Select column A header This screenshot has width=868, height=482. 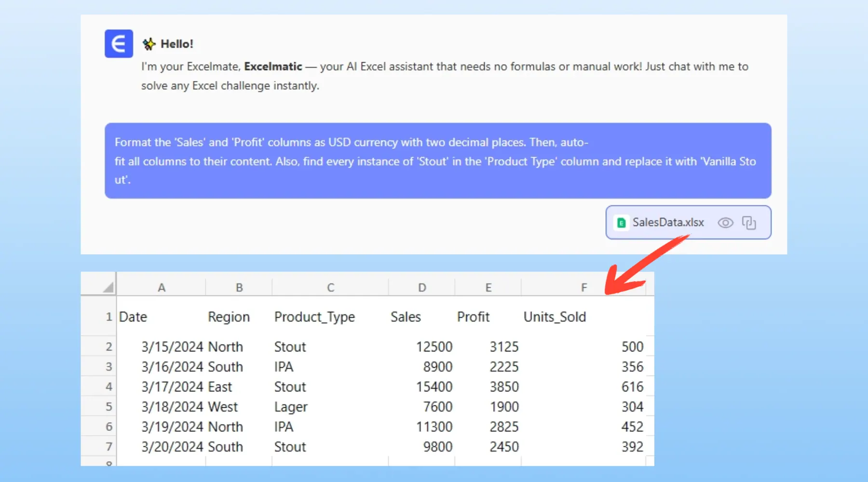coord(162,288)
